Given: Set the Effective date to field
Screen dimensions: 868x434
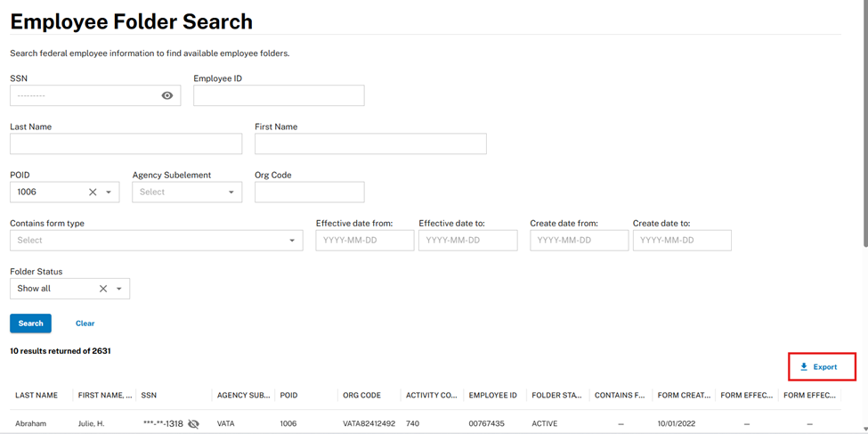Looking at the screenshot, I should point(467,240).
